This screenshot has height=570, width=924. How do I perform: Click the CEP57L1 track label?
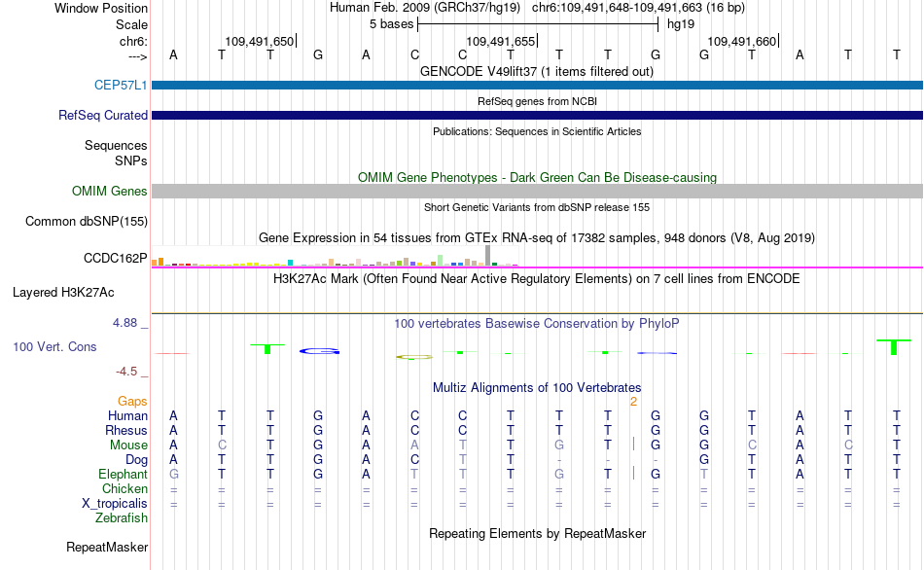coord(121,85)
